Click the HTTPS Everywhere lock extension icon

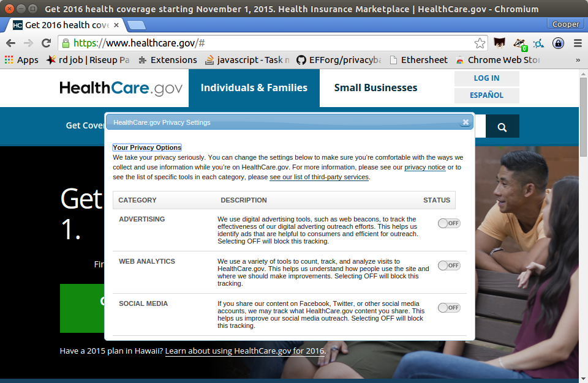pyautogui.click(x=557, y=43)
